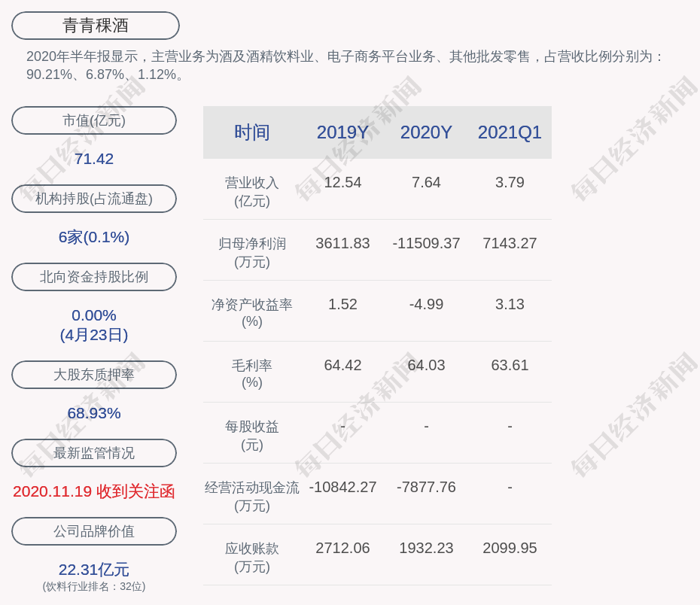Click the gross margin value 63.61

pos(510,366)
